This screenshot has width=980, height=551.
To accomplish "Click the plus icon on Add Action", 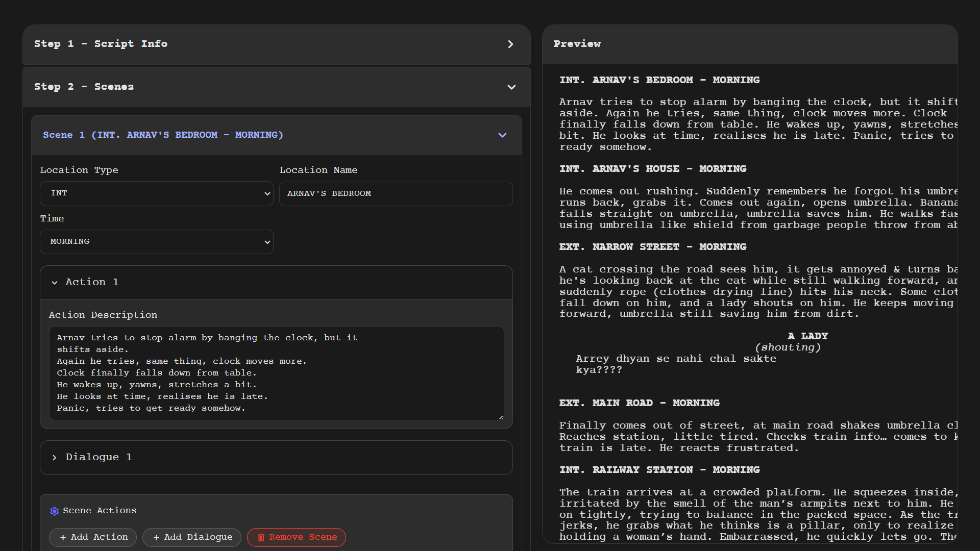I will coord(63,537).
